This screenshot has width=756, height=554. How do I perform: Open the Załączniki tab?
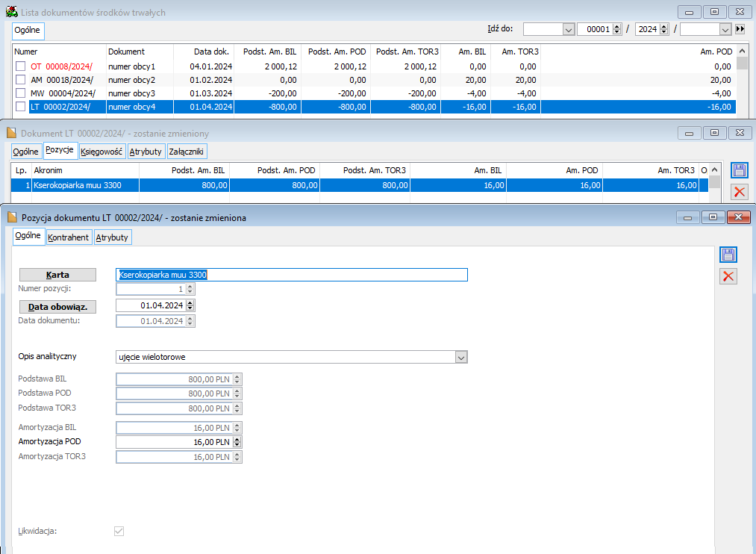(186, 152)
